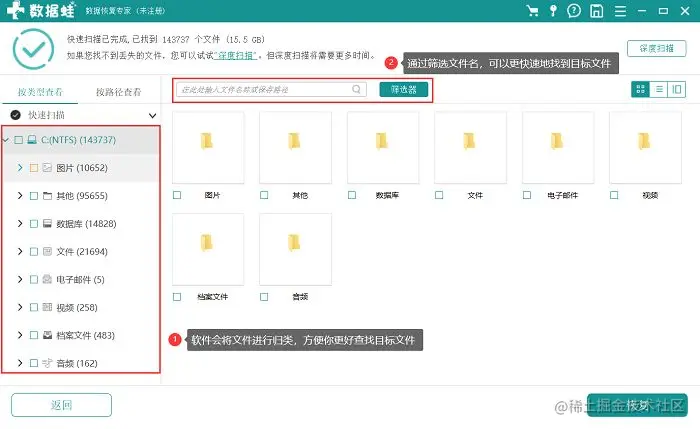Open the 文件 folder thumbnail
The height and width of the screenshot is (429, 700).
coord(471,147)
